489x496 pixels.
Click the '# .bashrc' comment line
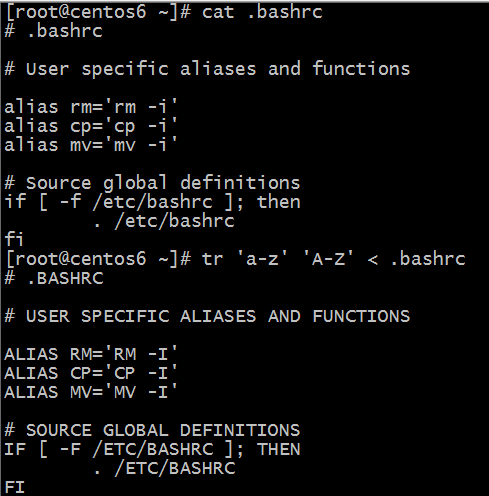point(53,31)
